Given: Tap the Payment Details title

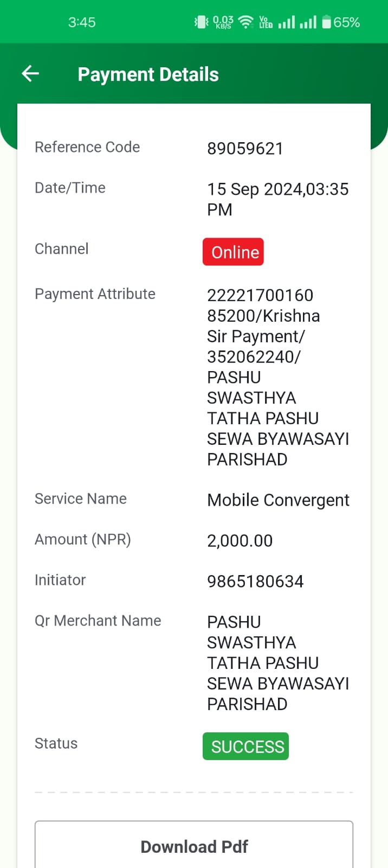Looking at the screenshot, I should [x=148, y=74].
